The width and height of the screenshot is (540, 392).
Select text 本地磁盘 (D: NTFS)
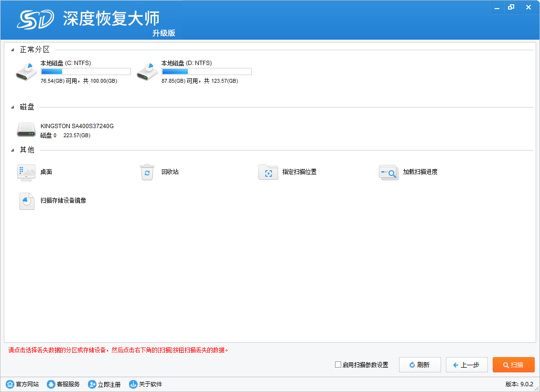[186, 63]
